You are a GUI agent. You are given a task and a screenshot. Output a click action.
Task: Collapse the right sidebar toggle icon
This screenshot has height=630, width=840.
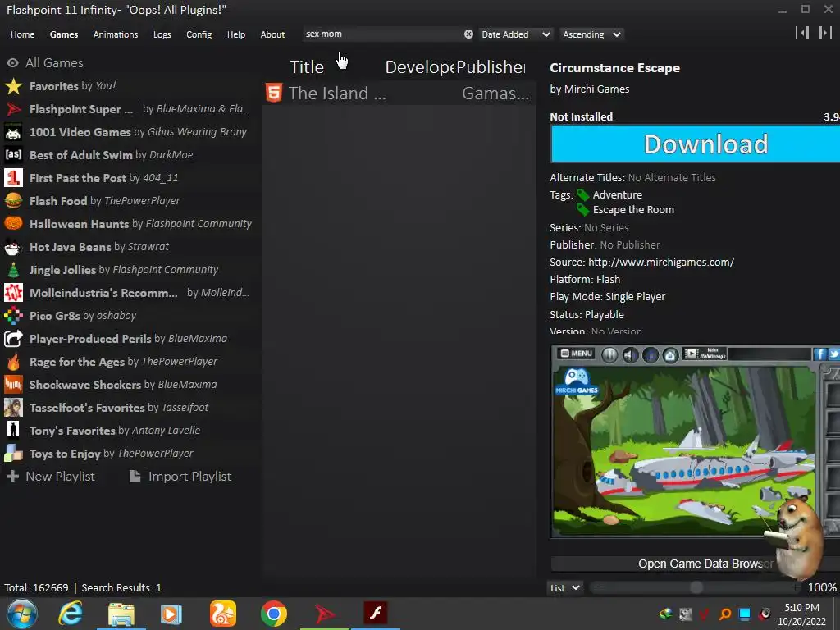point(824,33)
